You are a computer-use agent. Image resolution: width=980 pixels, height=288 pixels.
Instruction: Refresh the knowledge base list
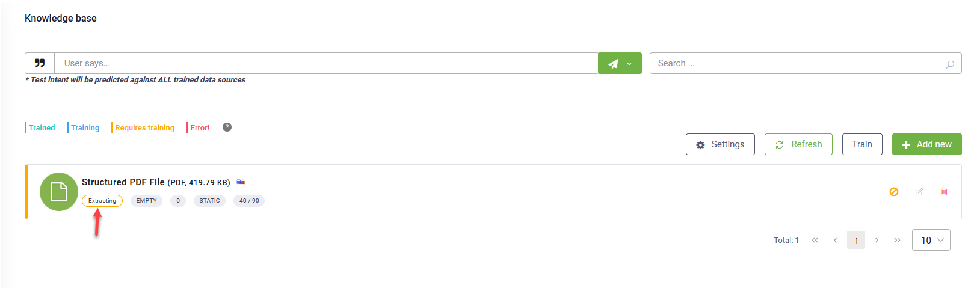[798, 144]
